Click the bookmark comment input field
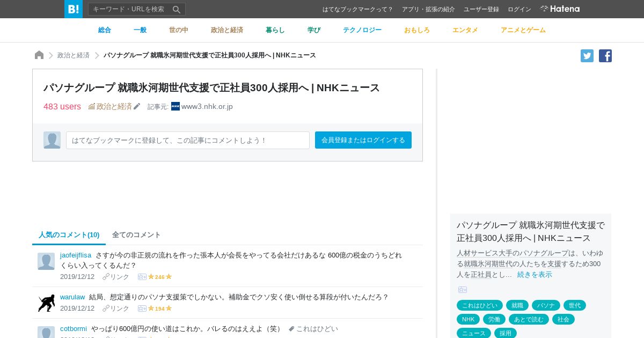644x338 pixels. pos(188,140)
